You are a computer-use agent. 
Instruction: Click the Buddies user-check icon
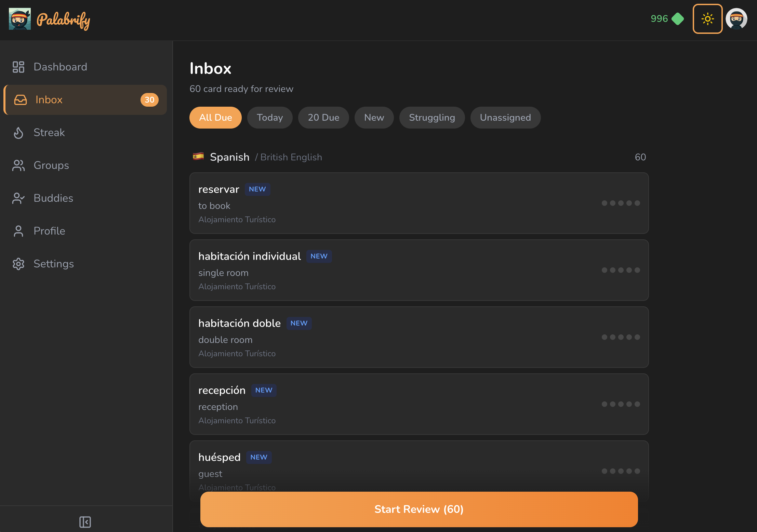tap(18, 198)
